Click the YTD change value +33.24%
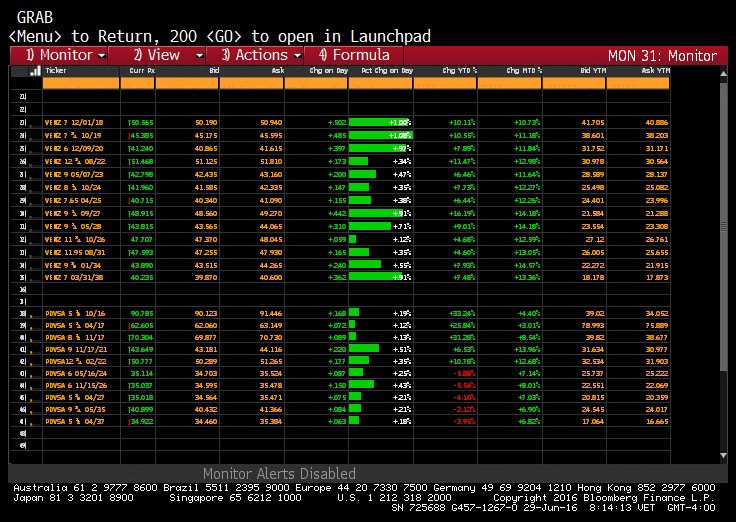Screen dimensions: 736x522 click(x=462, y=314)
